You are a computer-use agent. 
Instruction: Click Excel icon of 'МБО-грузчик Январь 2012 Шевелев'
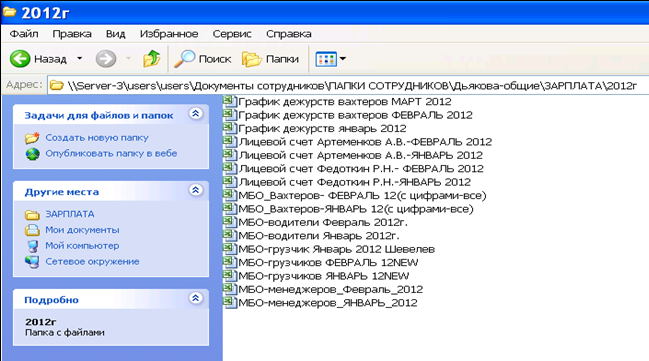pos(229,249)
